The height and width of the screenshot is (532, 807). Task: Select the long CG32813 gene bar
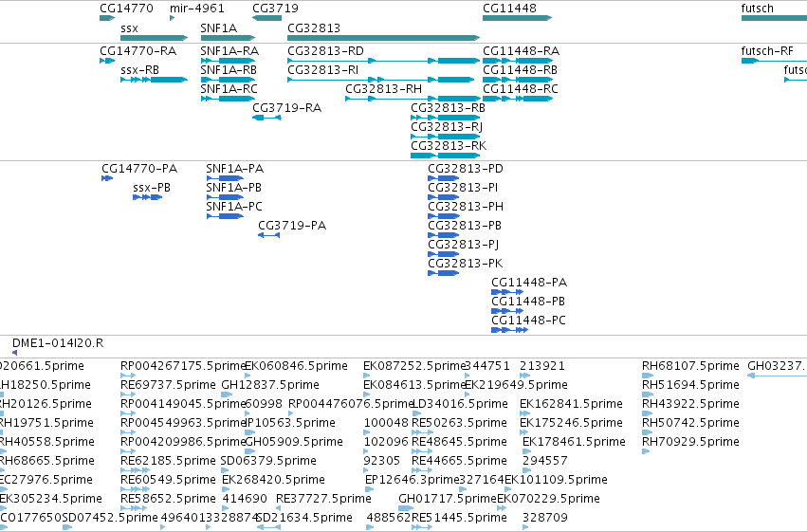pos(383,38)
